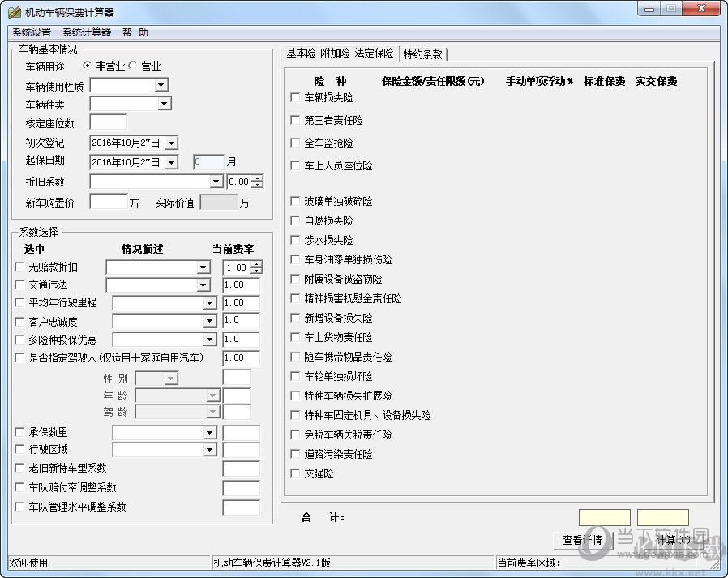Open the 系统设置 menu
Viewport: 728px width, 578px height.
(x=32, y=32)
